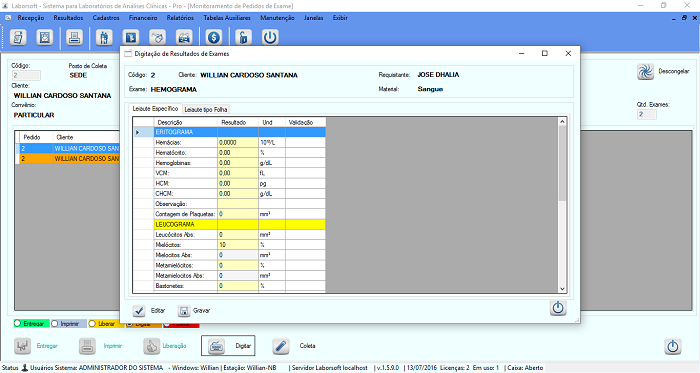Click the stethoscope toolbar icon
This screenshot has width=700, height=373.
[158, 37]
